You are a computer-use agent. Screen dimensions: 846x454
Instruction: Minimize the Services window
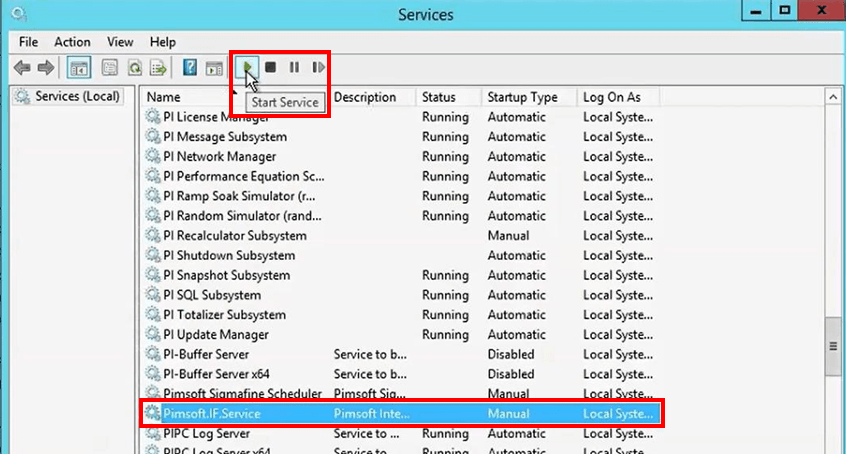pos(756,11)
